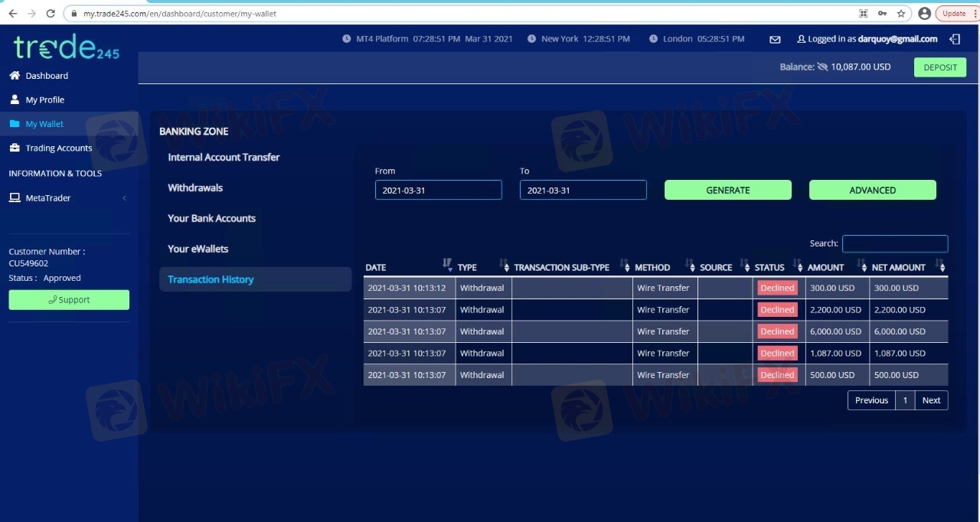Screen dimensions: 980x522
Task: Click the trade245 logo
Action: (x=66, y=47)
